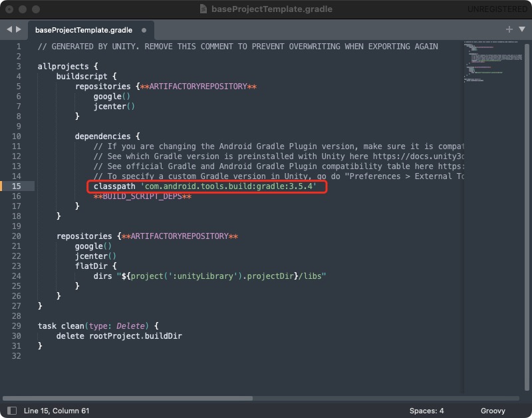Toggle the side bar icon in status bar

click(x=12, y=411)
